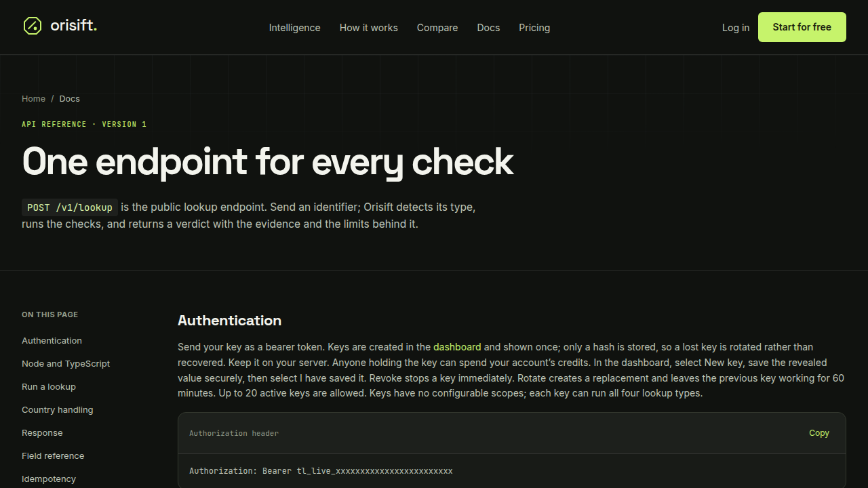Screen dimensions: 868x488
Task: Go to Response section in sidebar
Action: point(42,433)
